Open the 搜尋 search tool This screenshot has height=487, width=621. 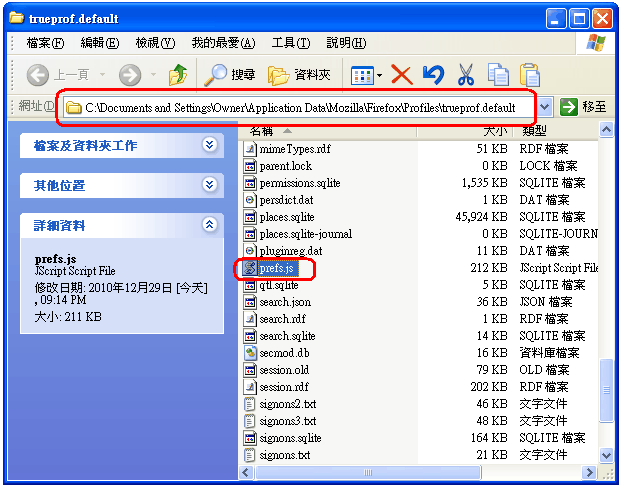[230, 74]
